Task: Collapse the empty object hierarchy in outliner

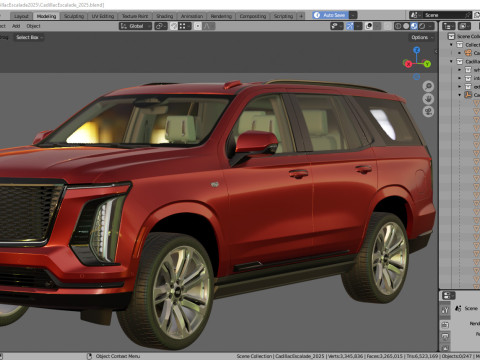Action: click(460, 95)
